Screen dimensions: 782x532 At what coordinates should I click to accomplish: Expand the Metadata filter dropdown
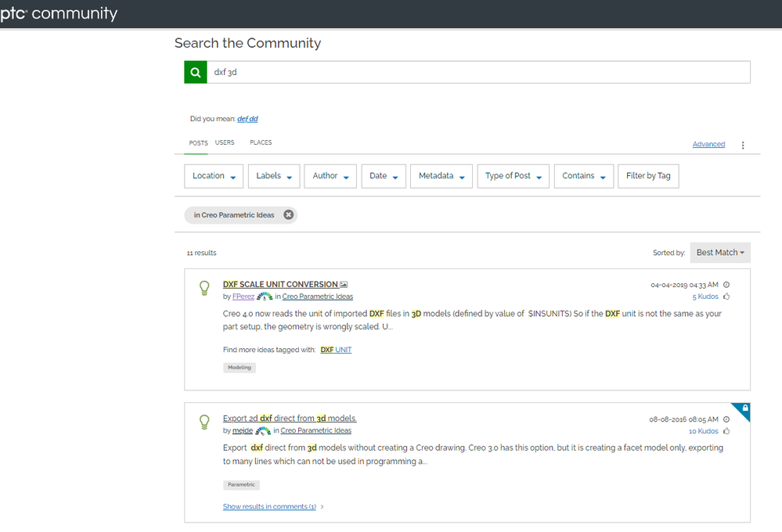pyautogui.click(x=441, y=176)
